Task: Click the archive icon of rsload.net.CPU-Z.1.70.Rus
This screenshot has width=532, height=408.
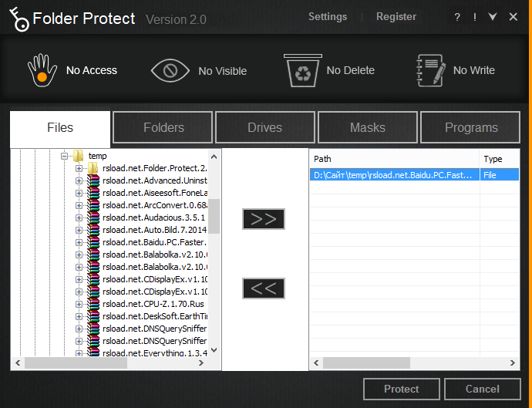Action: coord(93,304)
